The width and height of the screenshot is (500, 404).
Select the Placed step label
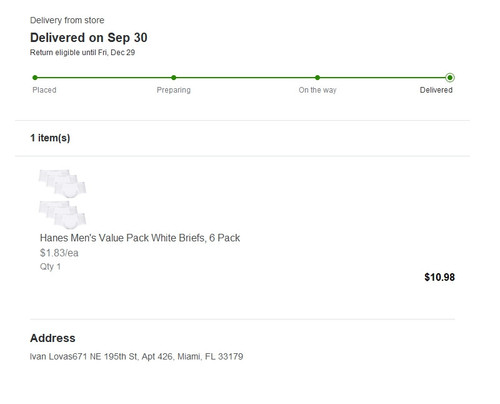tap(44, 90)
